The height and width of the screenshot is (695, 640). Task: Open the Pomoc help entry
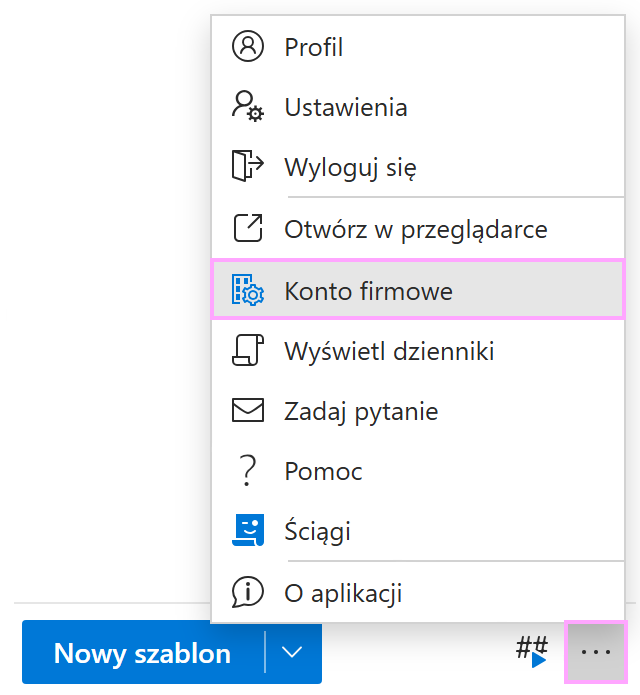point(418,471)
